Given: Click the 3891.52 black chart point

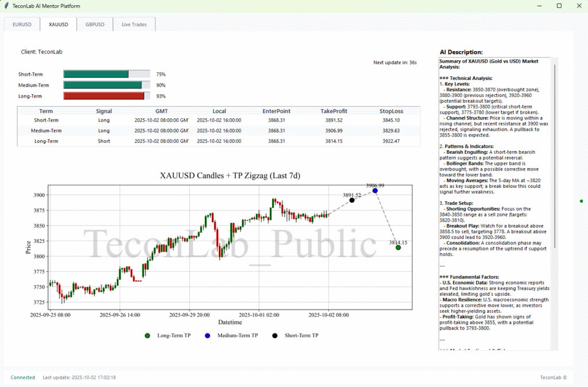Looking at the screenshot, I should (x=352, y=200).
